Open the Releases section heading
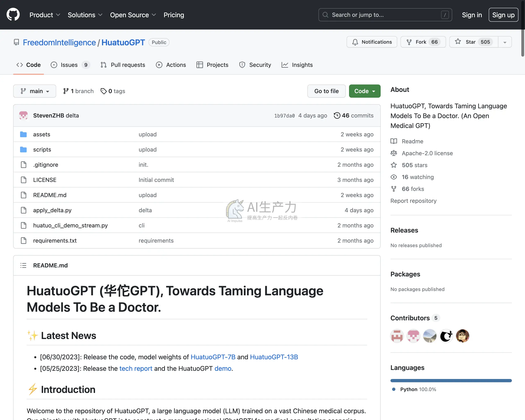 point(404,230)
